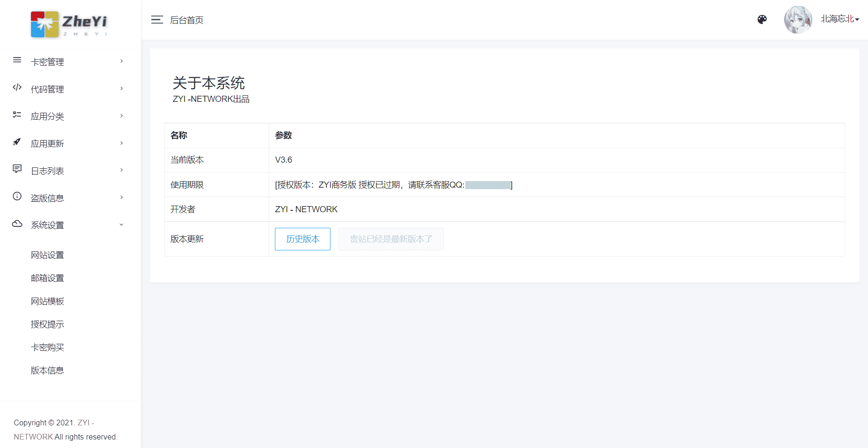Click the 卡密管理 list icon

click(17, 60)
